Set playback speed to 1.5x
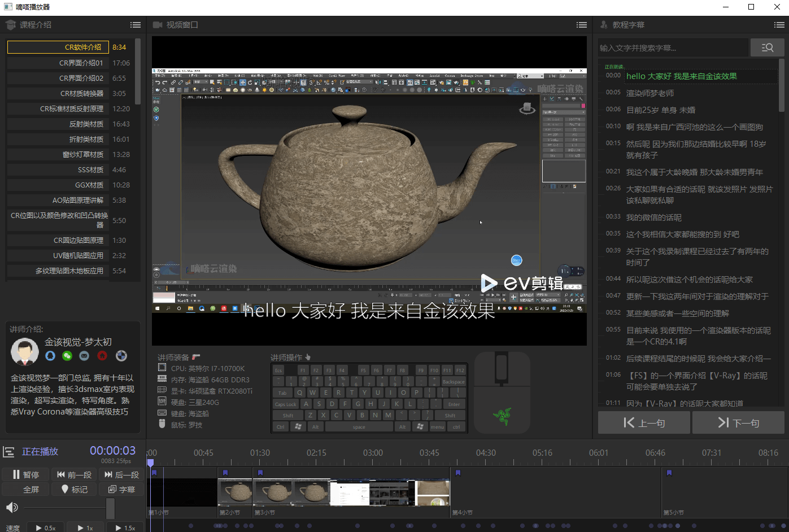 tap(125, 527)
